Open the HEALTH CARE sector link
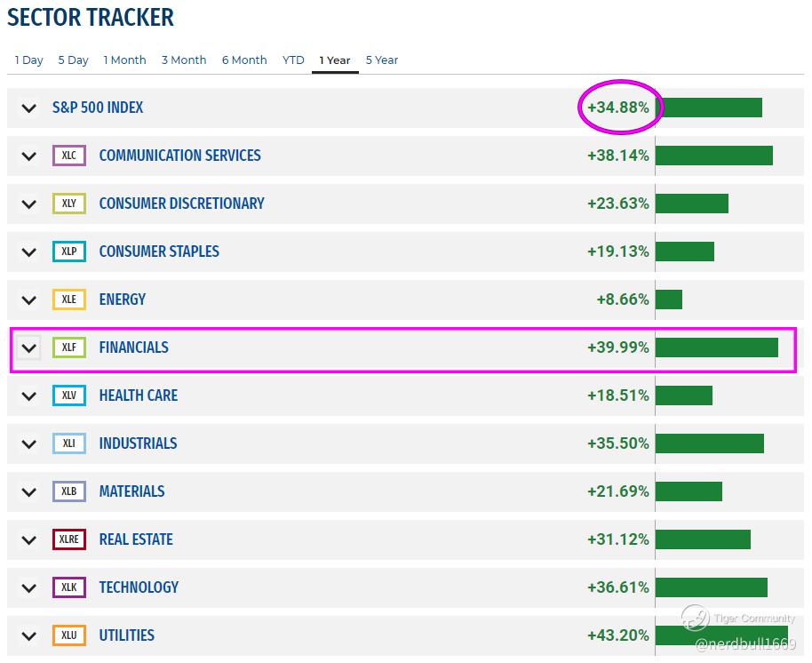The height and width of the screenshot is (663, 812). click(139, 395)
